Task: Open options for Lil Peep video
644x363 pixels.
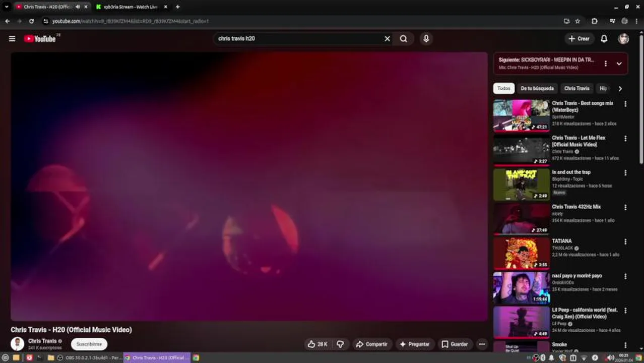Action: click(625, 310)
